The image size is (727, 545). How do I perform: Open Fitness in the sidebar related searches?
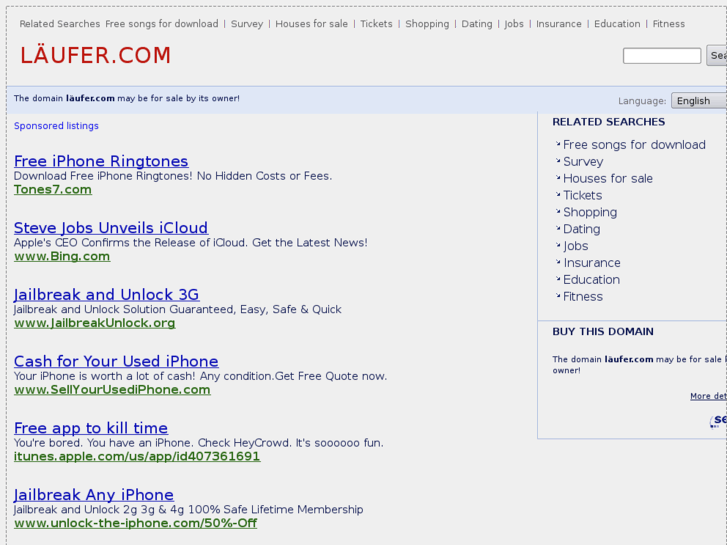(583, 297)
